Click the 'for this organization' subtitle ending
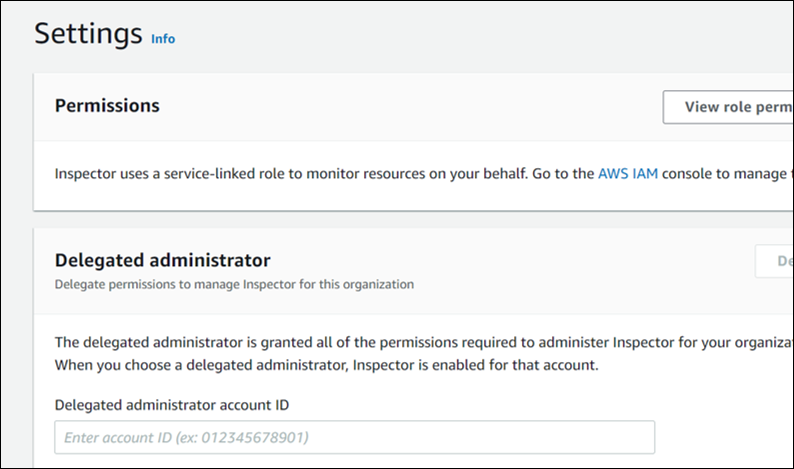The width and height of the screenshot is (794, 469). (x=365, y=284)
